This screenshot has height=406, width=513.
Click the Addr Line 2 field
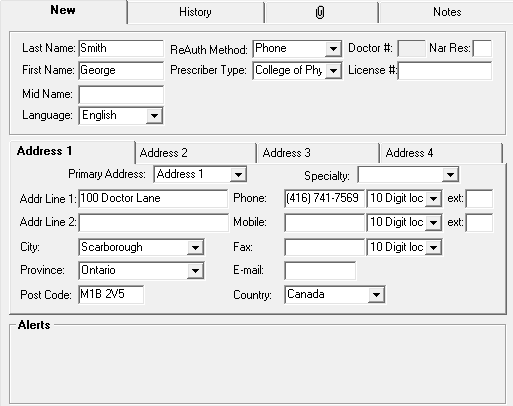point(154,223)
